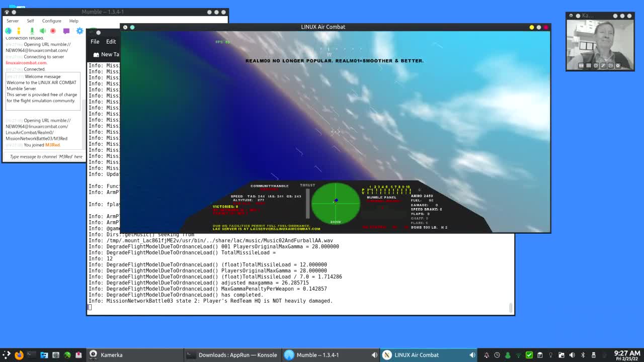
Task: Open Bluetooth tray icon
Action: [x=583, y=355]
